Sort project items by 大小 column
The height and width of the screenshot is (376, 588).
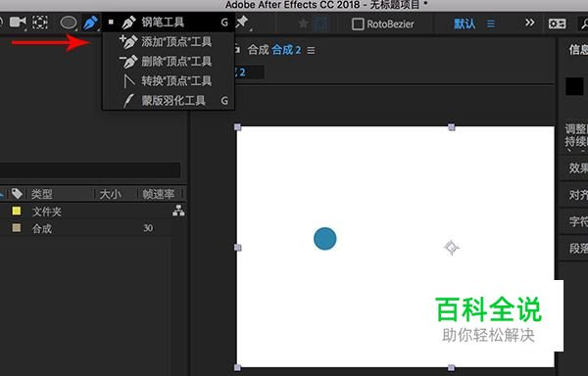(110, 194)
